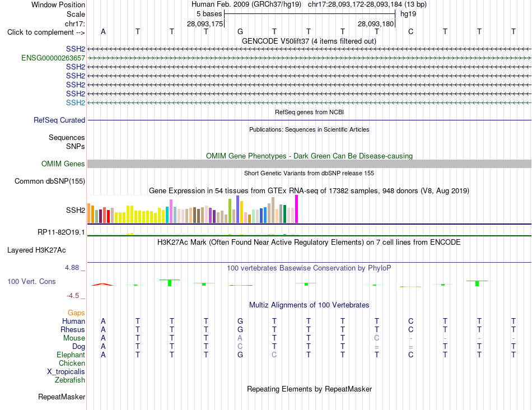Open the RefSeq Curated track label
Image resolution: width=532 pixels, height=410 pixels.
(59, 120)
